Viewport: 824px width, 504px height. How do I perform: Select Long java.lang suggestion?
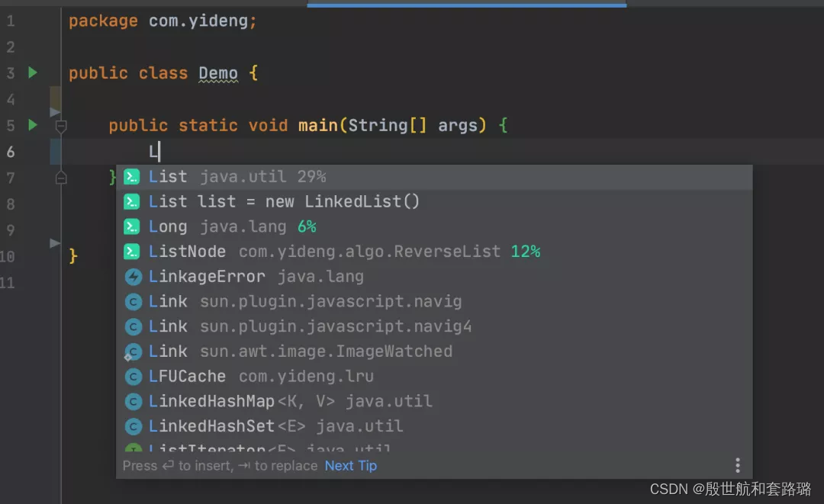pyautogui.click(x=434, y=226)
